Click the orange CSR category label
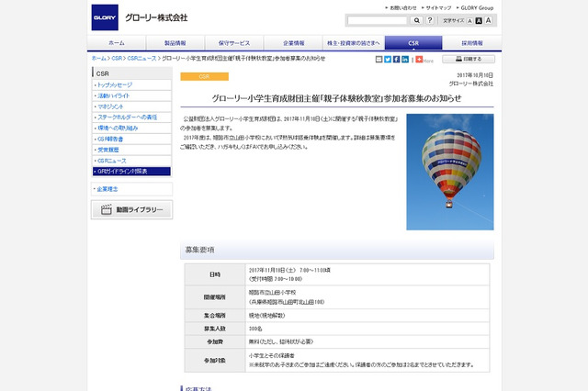This screenshot has width=588, height=391. click(204, 76)
